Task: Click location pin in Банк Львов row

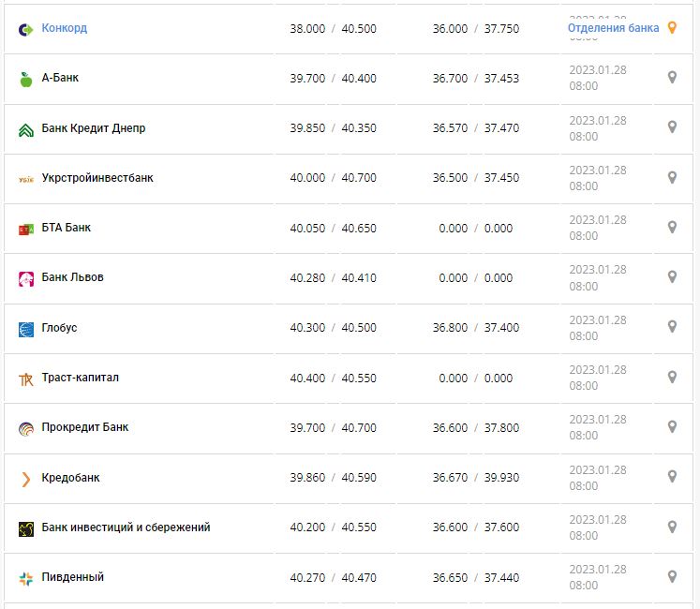Action: click(x=672, y=276)
